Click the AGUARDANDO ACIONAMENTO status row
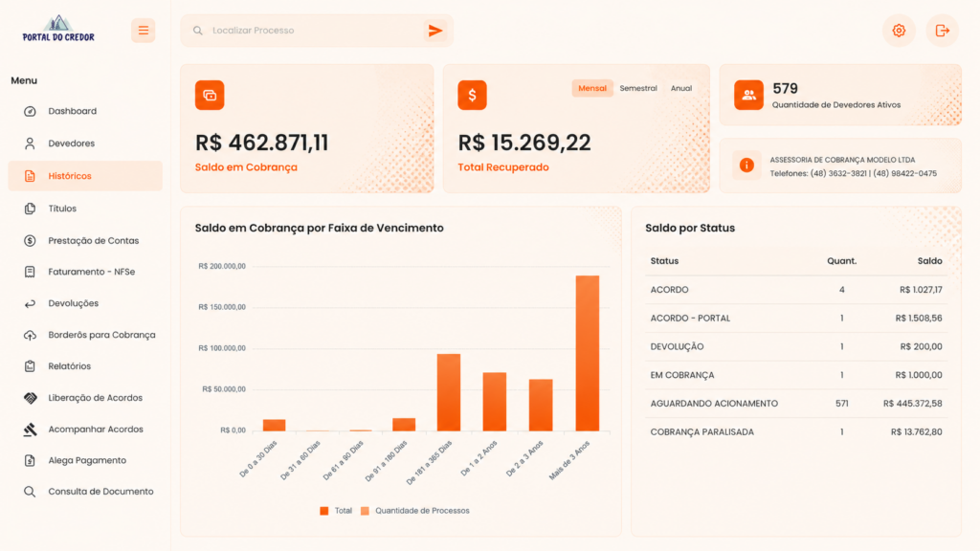980x551 pixels. (x=796, y=404)
